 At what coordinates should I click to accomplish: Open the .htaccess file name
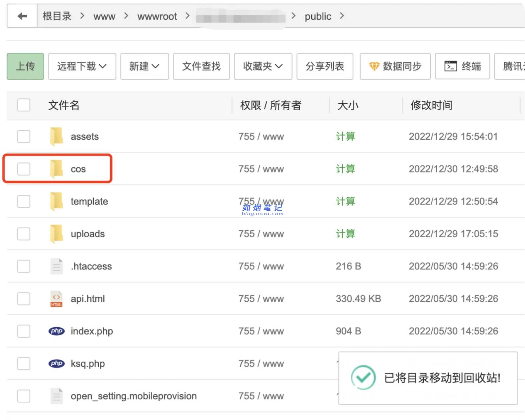click(x=91, y=266)
